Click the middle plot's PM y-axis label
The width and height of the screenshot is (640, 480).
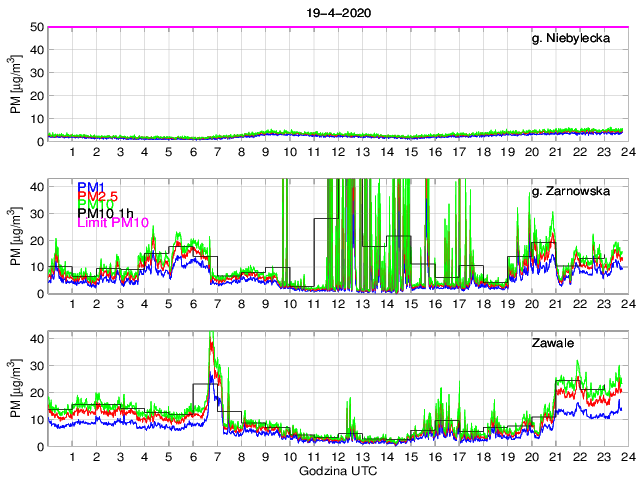(x=15, y=237)
